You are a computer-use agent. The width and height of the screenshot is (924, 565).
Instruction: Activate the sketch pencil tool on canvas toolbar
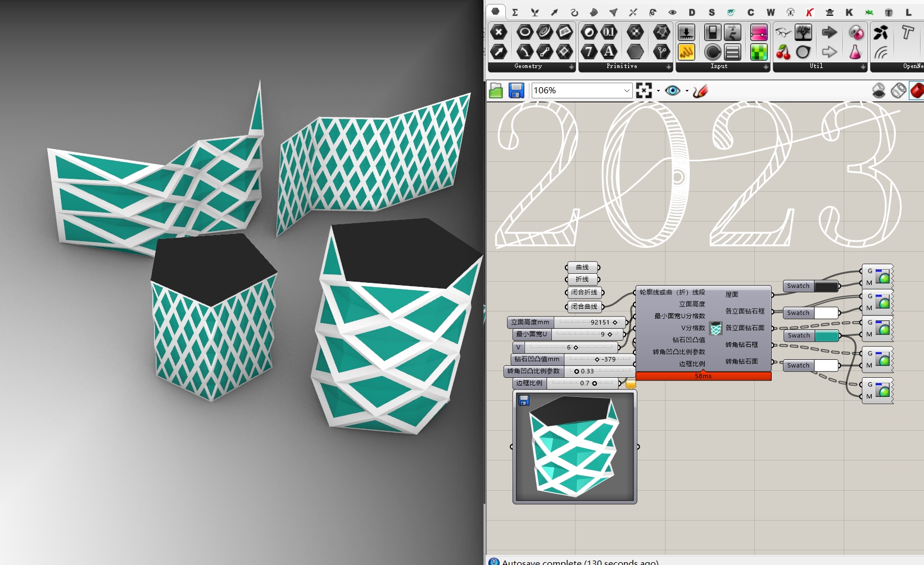click(x=700, y=91)
